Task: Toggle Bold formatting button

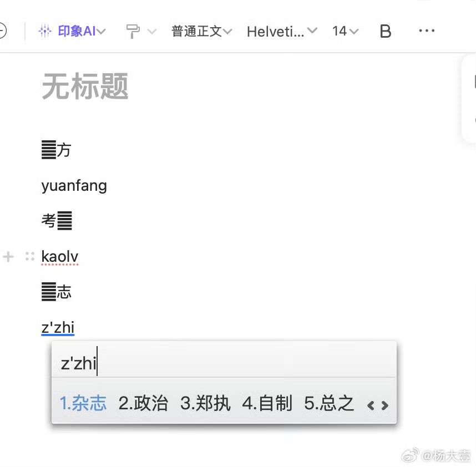Action: [x=385, y=31]
